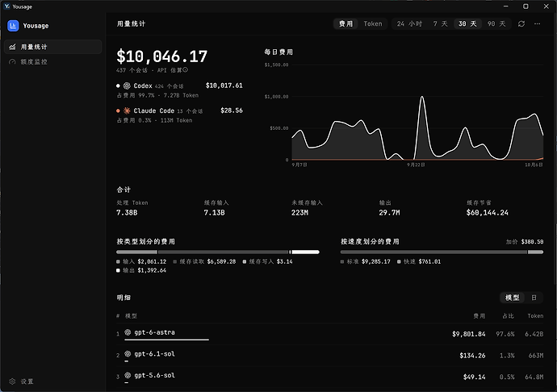Click the Token column header in table
The width and height of the screenshot is (557, 392).
[535, 315]
